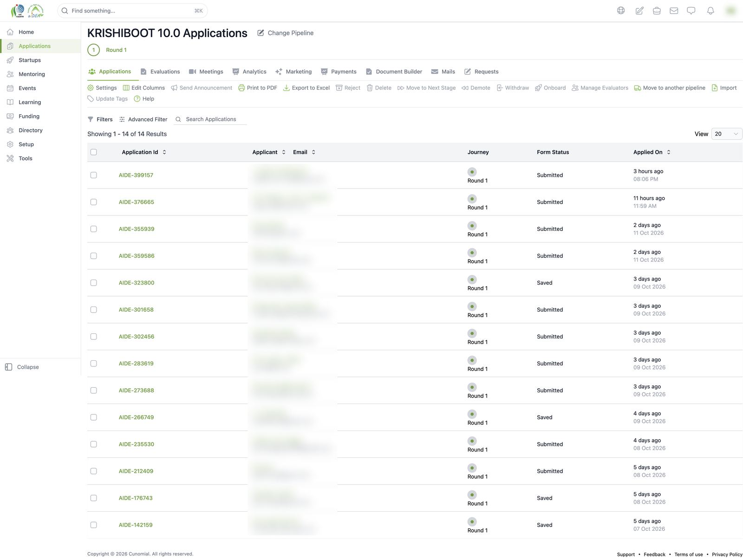This screenshot has height=560, width=743.
Task: Click the Find something search box
Action: 132,11
